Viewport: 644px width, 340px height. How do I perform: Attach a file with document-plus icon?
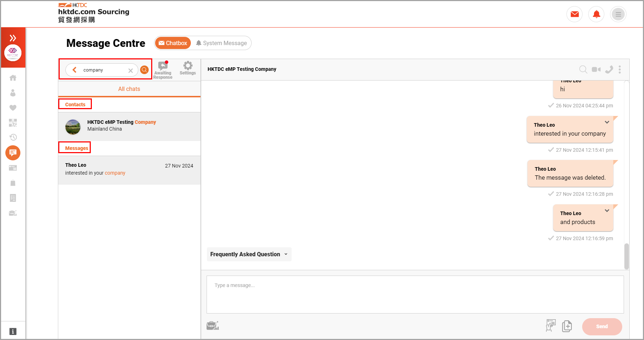[x=567, y=326]
